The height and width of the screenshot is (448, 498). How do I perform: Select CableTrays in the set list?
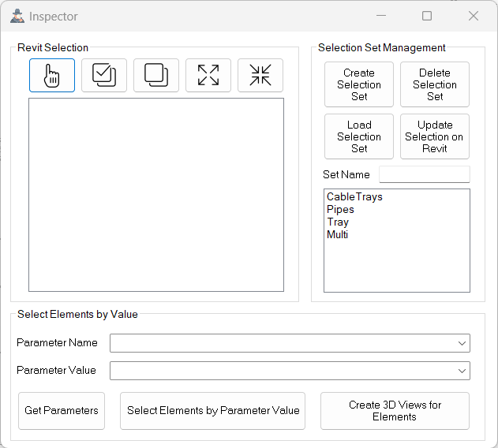click(354, 197)
